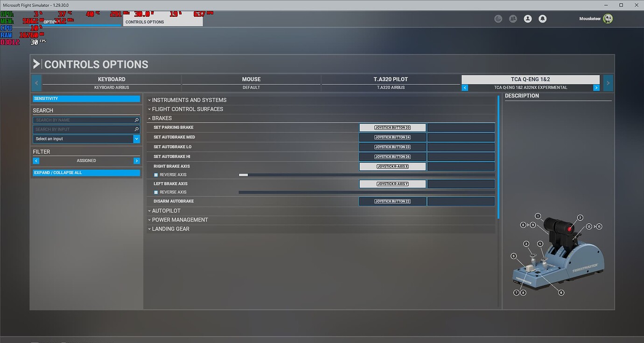Viewport: 644px width, 343px height.
Task: Switch to the T.A320 Pilot tab
Action: coord(391,80)
